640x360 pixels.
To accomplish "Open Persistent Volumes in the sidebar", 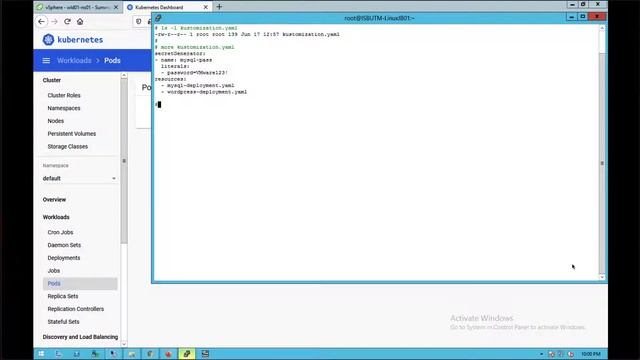I will point(72,133).
